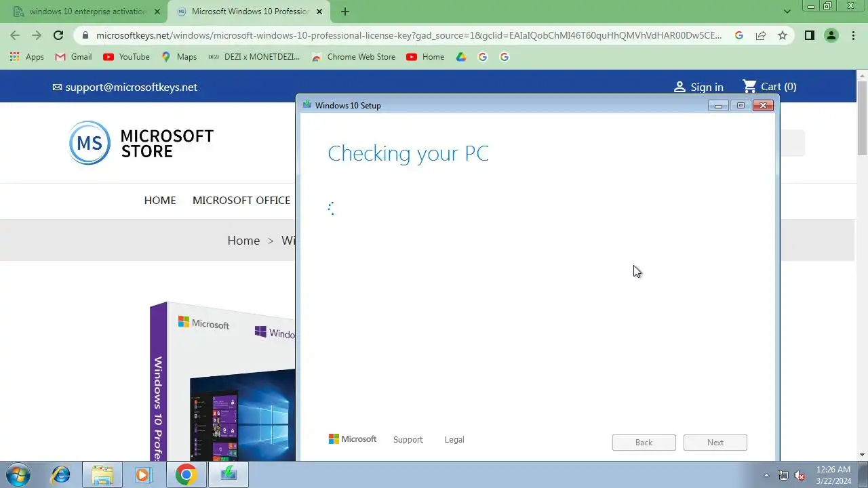Image resolution: width=868 pixels, height=488 pixels.
Task: Open Google Drive bookmark icon
Action: tap(461, 57)
